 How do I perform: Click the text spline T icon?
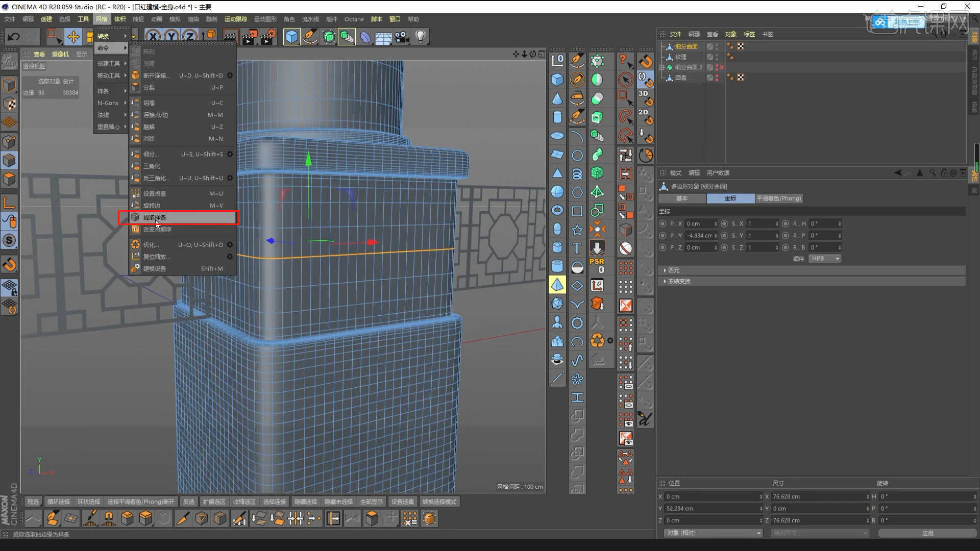point(577,248)
